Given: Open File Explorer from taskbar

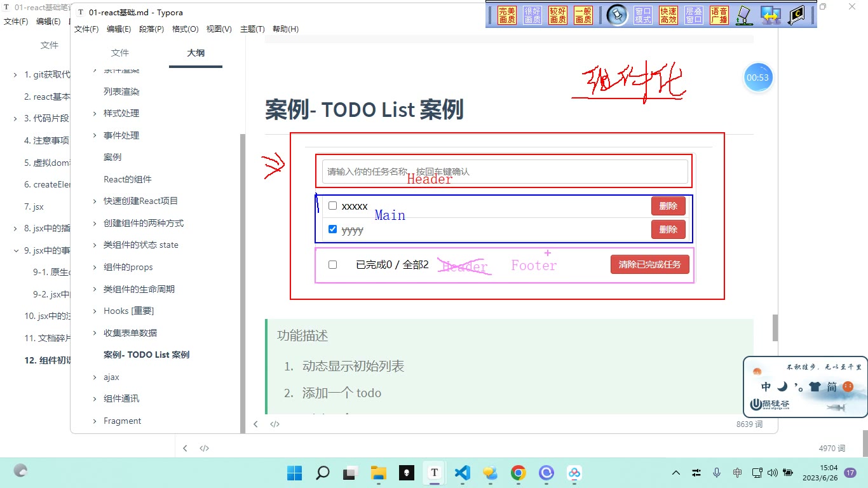Looking at the screenshot, I should coord(379,473).
